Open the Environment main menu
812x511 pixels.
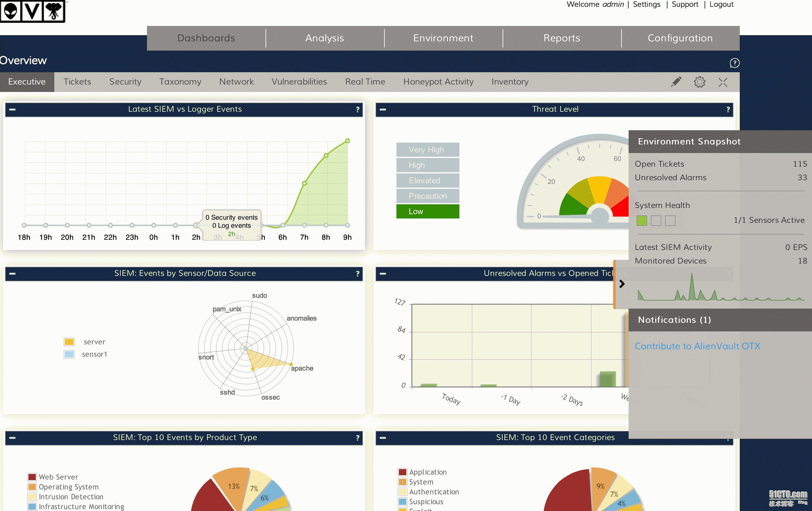443,38
